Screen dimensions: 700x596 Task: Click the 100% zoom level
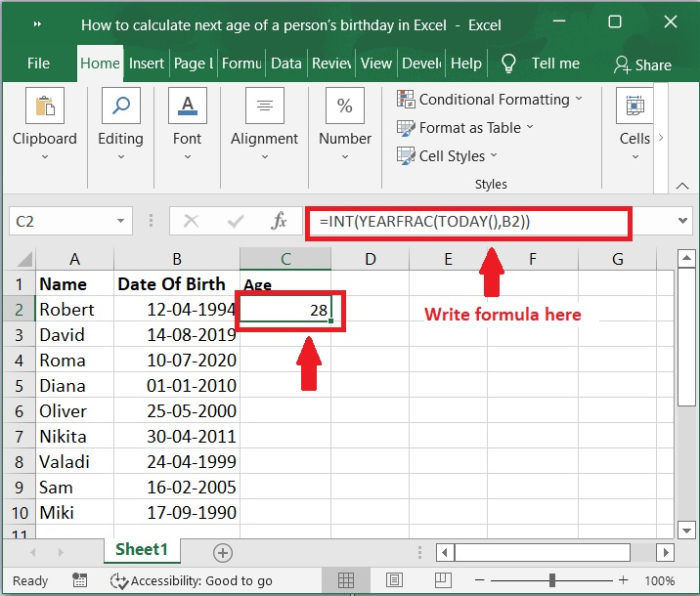660,581
